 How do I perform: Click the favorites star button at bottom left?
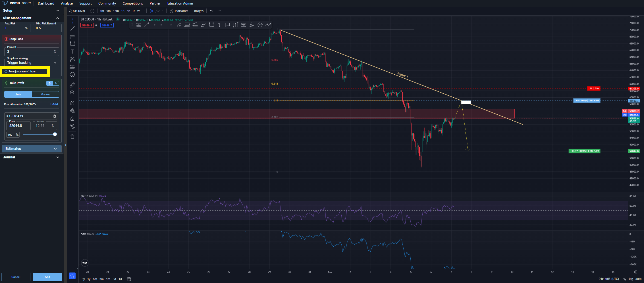coord(72,276)
